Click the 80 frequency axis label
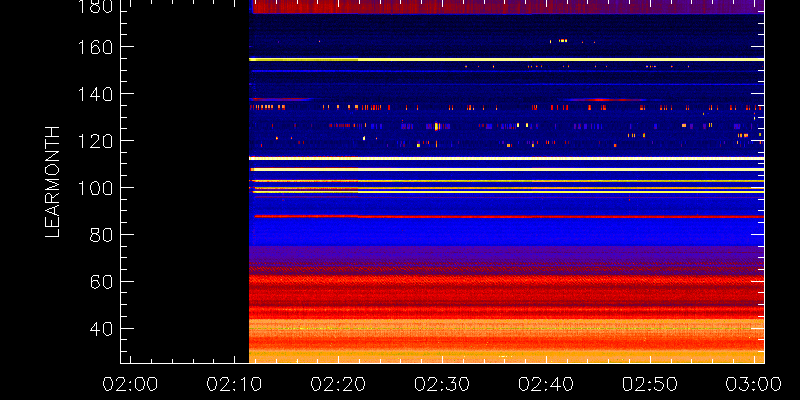This screenshot has width=800, height=400. (102, 235)
